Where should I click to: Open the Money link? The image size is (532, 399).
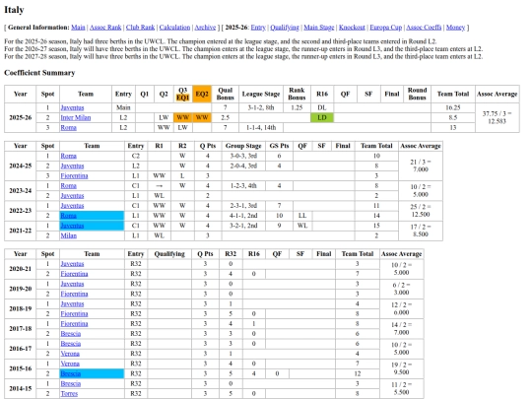click(x=455, y=28)
